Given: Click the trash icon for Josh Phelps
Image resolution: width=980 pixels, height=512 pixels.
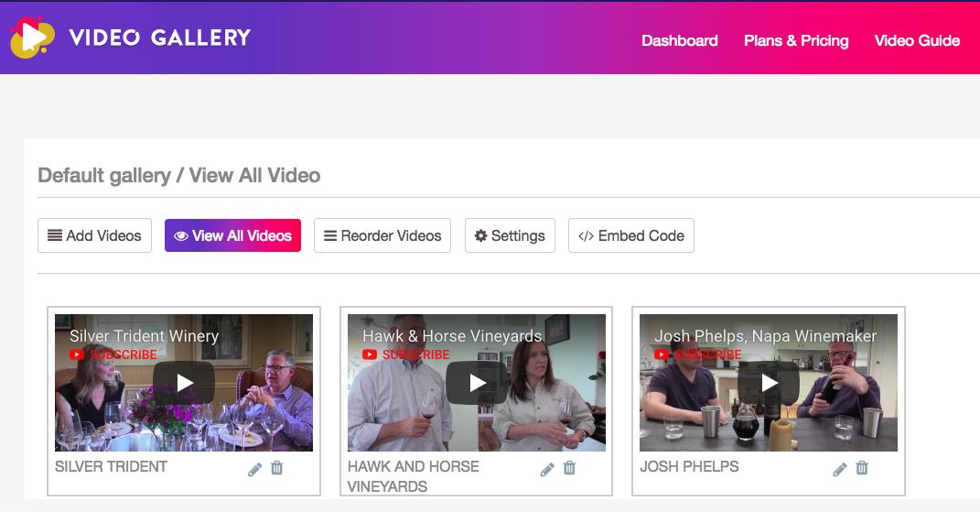Looking at the screenshot, I should 862,468.
